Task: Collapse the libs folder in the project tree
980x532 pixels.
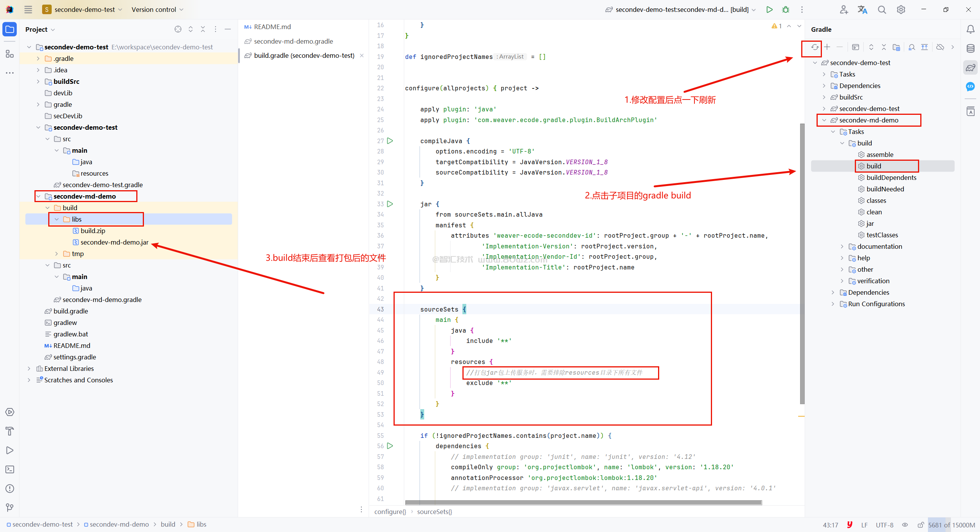Action: pyautogui.click(x=57, y=219)
